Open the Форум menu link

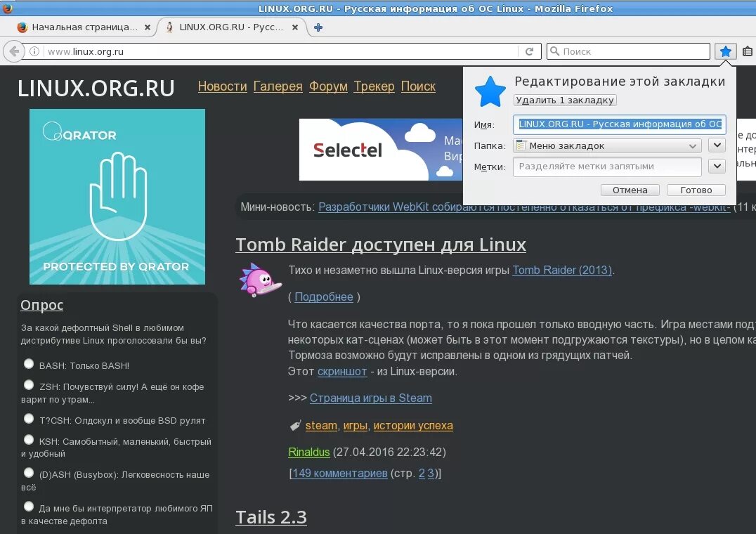coord(328,86)
